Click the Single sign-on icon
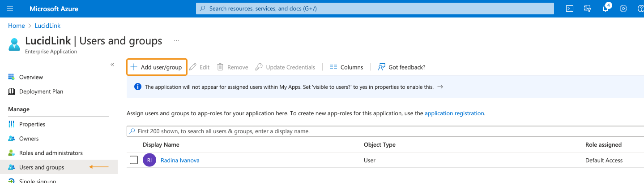This screenshot has width=644, height=183. click(12, 181)
